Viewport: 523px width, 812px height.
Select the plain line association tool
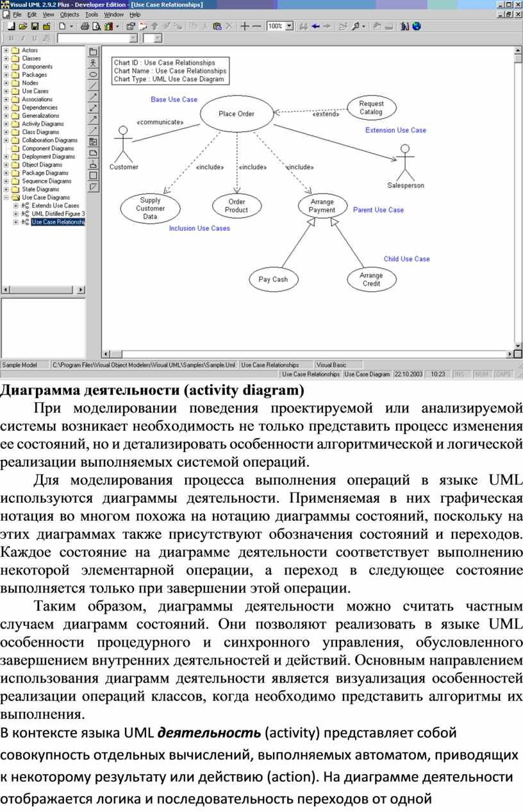tap(94, 85)
